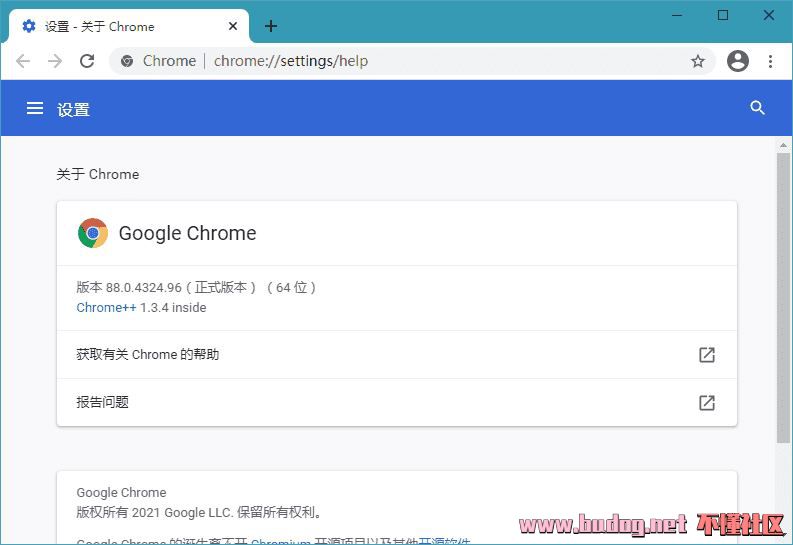Click external link icon for 报告问题
Viewport: 793px width, 545px height.
[x=707, y=402]
